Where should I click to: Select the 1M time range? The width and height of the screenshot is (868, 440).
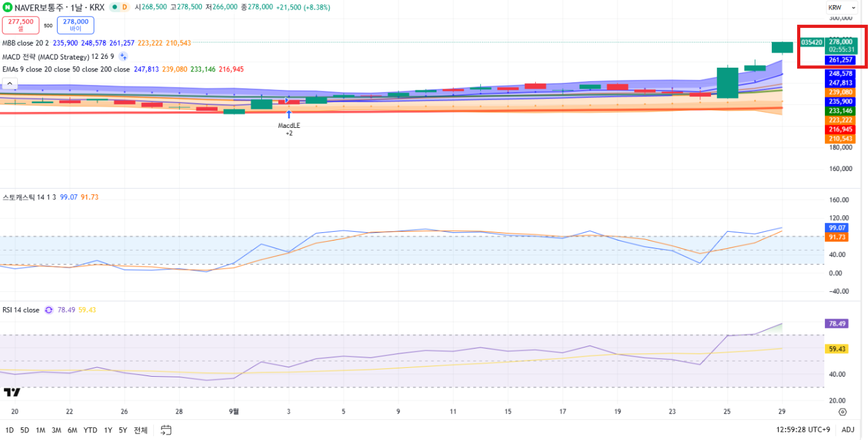(40, 430)
